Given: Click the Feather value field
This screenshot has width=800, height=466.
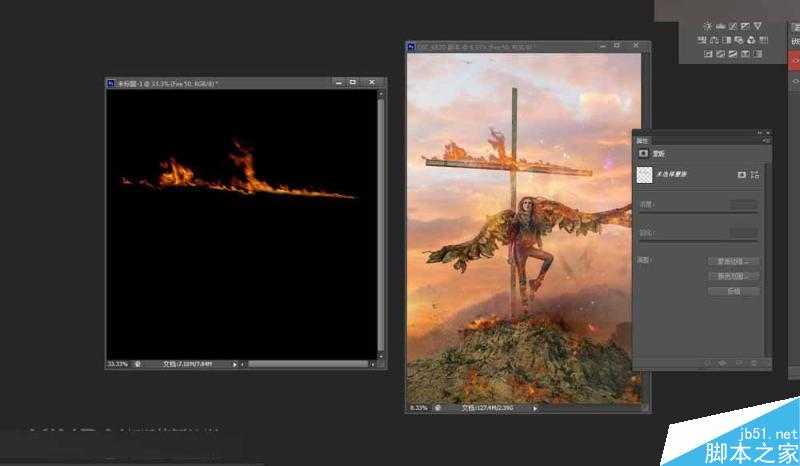Looking at the screenshot, I should (743, 233).
